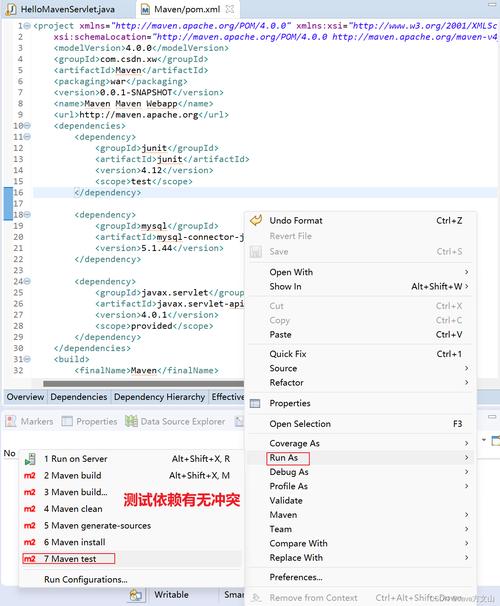Click the junit groupId text on line 12
This screenshot has width=500, height=606.
pos(154,148)
